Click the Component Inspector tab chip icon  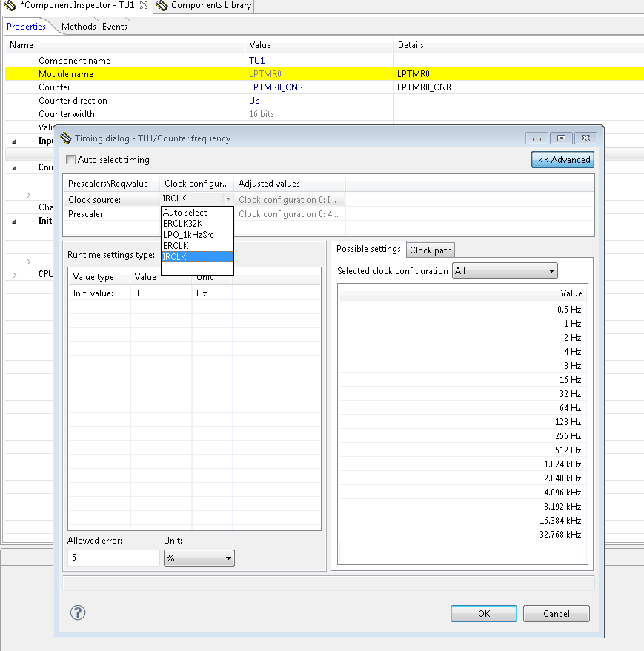10,5
